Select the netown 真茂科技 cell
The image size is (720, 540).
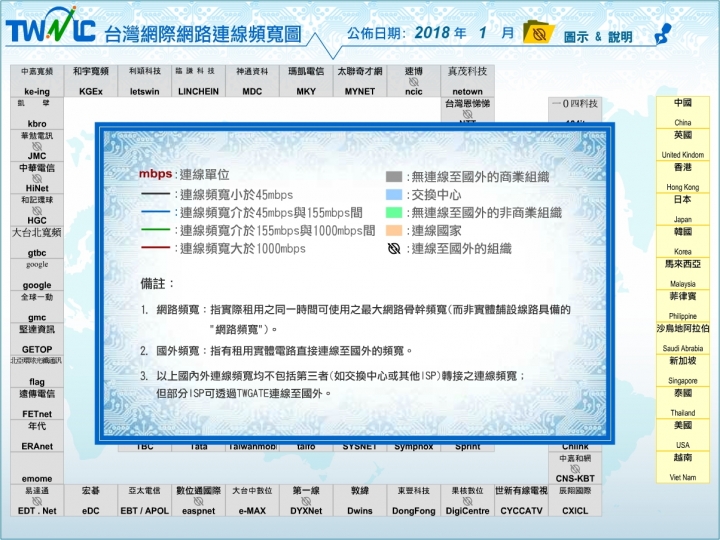point(467,81)
